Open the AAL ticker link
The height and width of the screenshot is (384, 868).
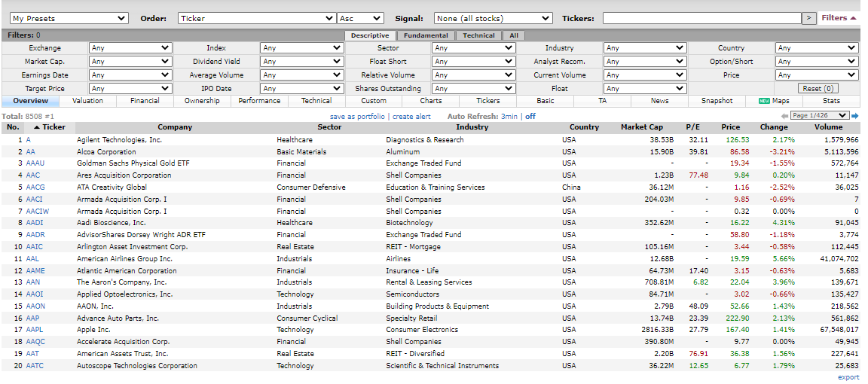tap(32, 259)
